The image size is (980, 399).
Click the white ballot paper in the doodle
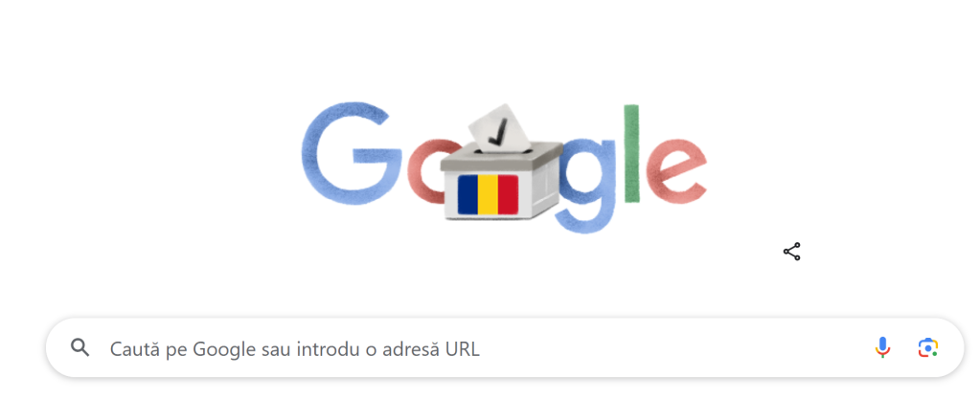[499, 130]
